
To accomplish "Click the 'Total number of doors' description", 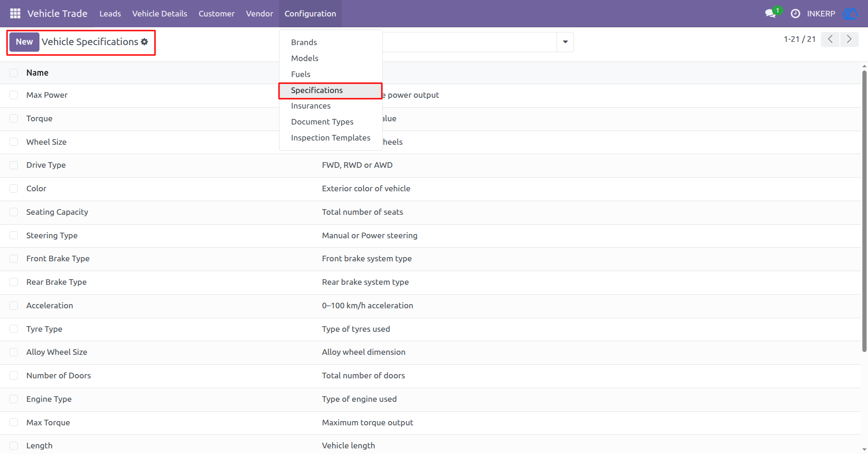I will tap(363, 376).
